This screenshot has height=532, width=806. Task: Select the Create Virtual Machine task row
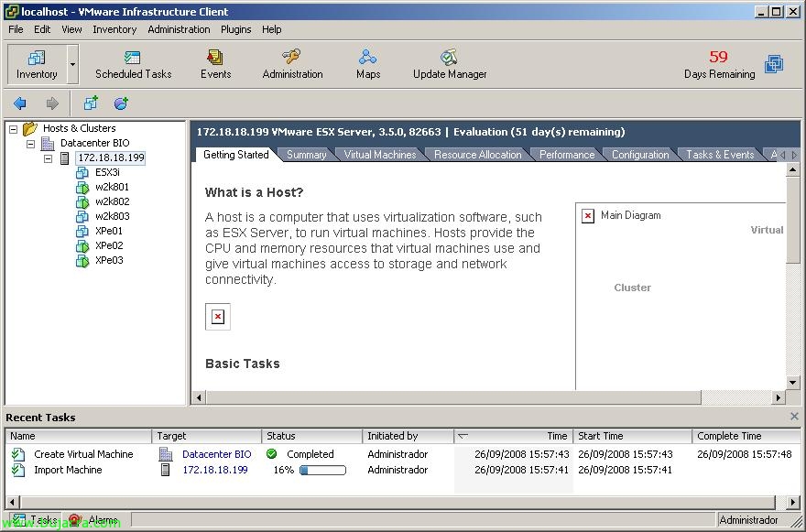(403, 454)
